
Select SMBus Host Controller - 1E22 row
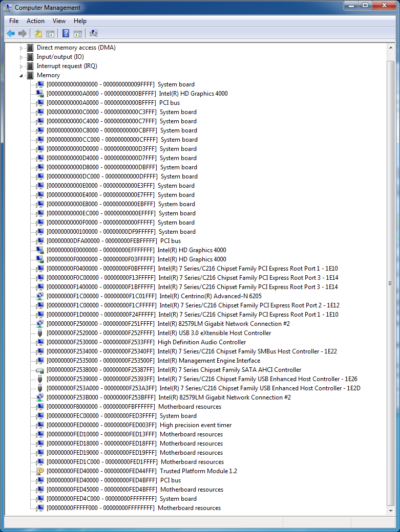(192, 351)
